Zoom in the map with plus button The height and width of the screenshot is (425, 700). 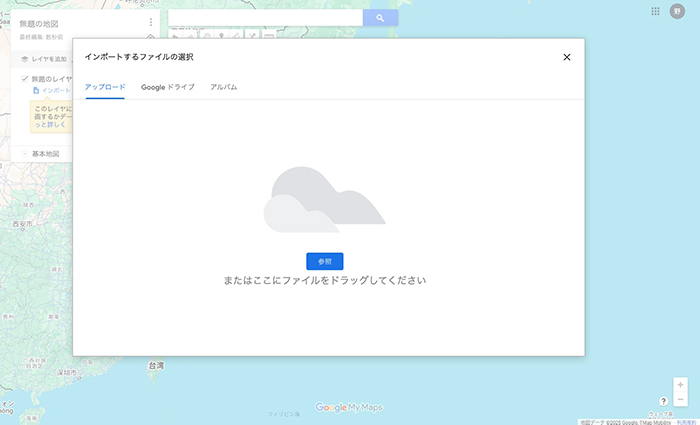(680, 384)
